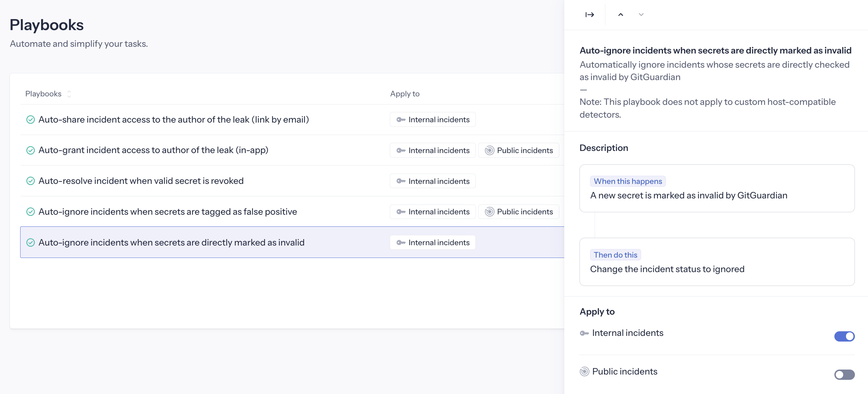Screen dimensions: 868x394
Task: Click Public incidents tag on Auto-grant row
Action: click(519, 150)
